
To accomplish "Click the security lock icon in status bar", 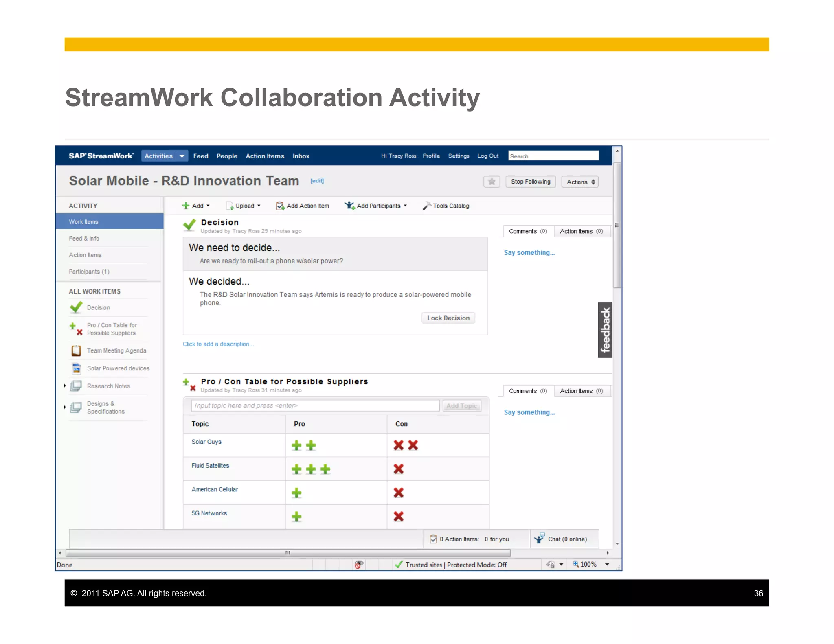I will pyautogui.click(x=551, y=564).
